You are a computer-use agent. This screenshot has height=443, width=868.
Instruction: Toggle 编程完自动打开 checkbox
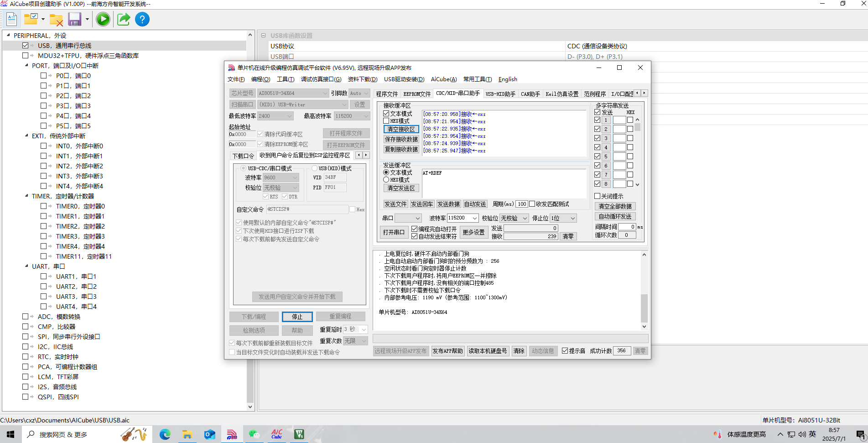point(414,229)
